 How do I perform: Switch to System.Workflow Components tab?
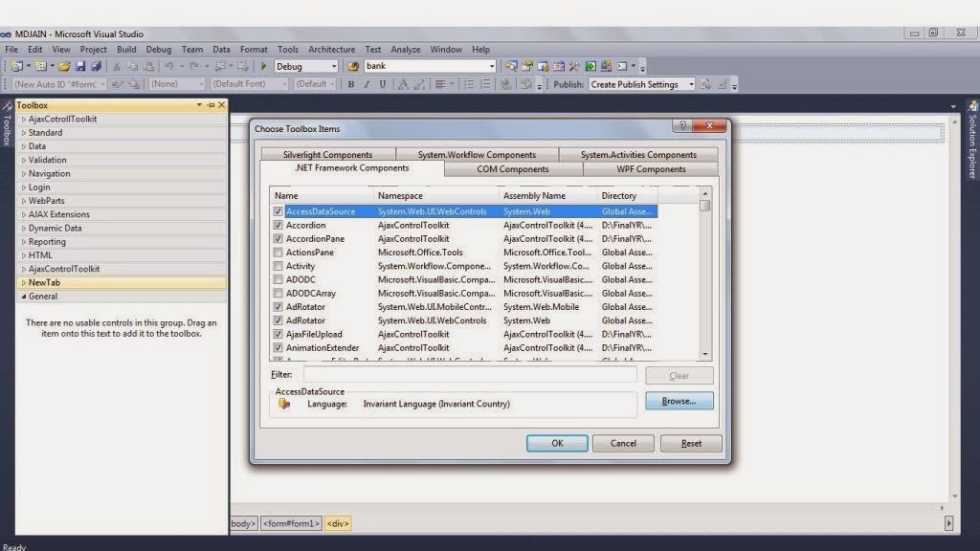point(477,154)
